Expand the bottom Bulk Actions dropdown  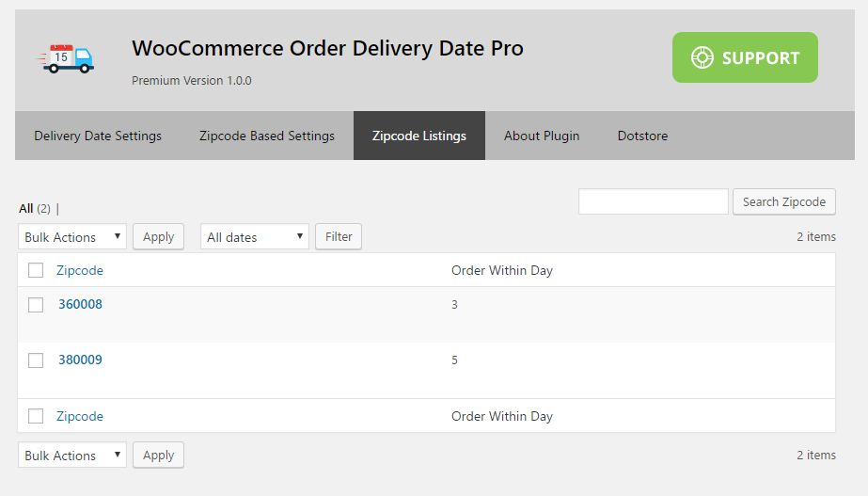[72, 456]
